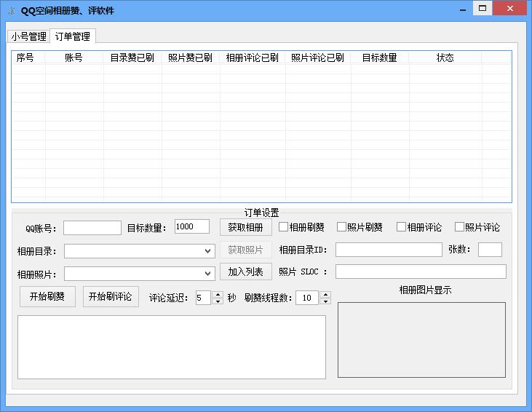Minimize the QQ空间相册赞 window
This screenshot has height=412, width=532.
tap(463, 9)
